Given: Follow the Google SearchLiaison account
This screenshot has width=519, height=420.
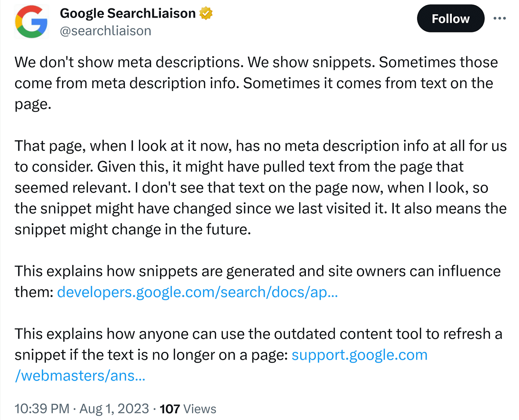Looking at the screenshot, I should [x=450, y=18].
